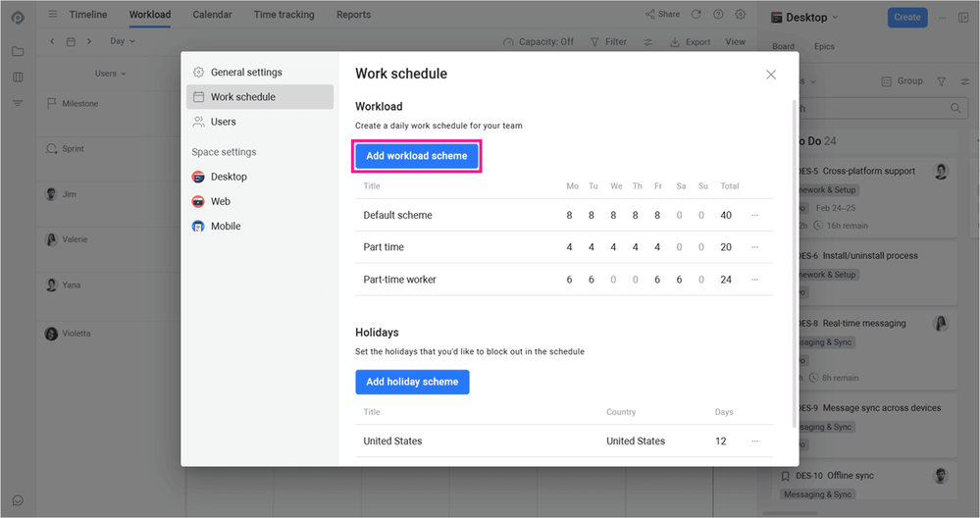Click the help question mark icon

pyautogui.click(x=718, y=14)
